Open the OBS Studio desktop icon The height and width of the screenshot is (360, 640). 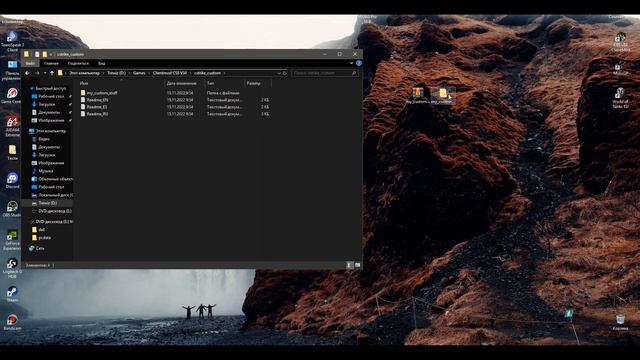(x=12, y=209)
